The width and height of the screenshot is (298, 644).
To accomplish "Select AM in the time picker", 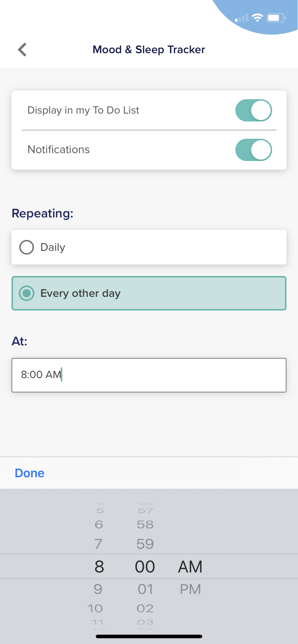I will click(190, 567).
